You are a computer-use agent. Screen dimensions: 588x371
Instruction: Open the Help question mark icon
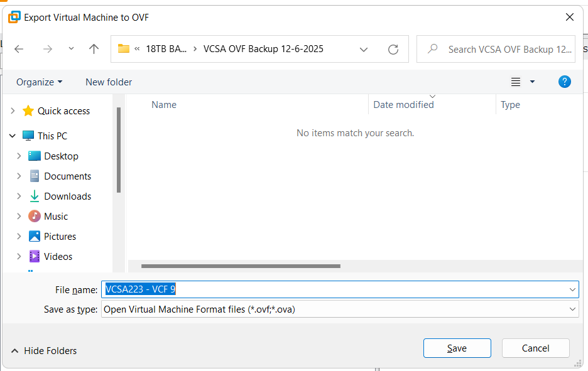tap(564, 82)
